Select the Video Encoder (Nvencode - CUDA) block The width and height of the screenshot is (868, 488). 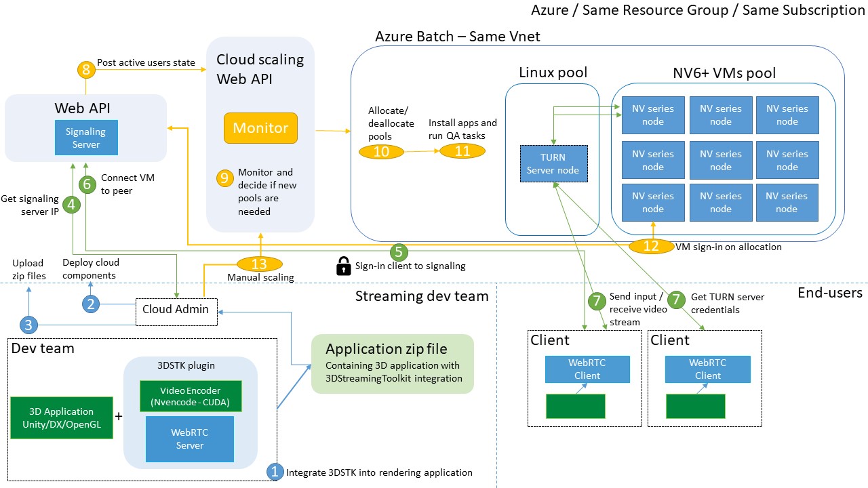pyautogui.click(x=190, y=396)
